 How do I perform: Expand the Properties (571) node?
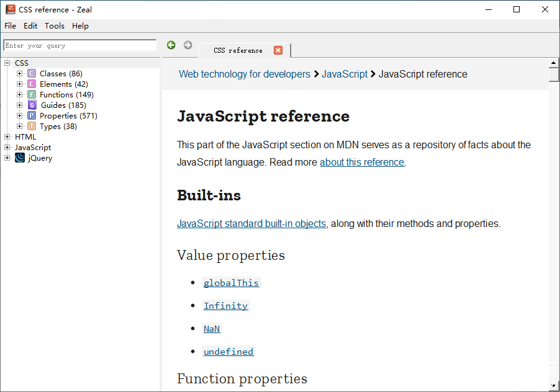(19, 115)
